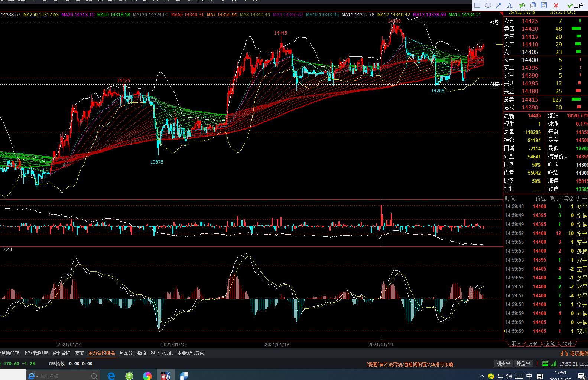Click the 外盘户 account button
The width and height of the screenshot is (588, 380).
(x=523, y=363)
